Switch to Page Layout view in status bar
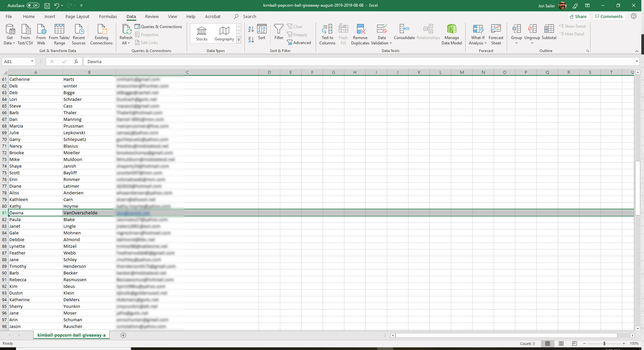The width and height of the screenshot is (644, 350). point(561,343)
